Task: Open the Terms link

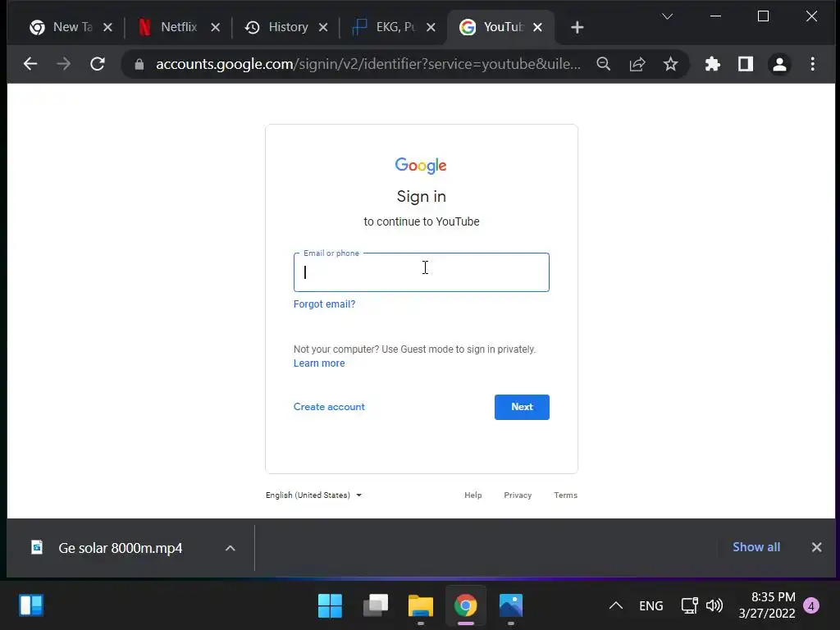Action: point(566,495)
